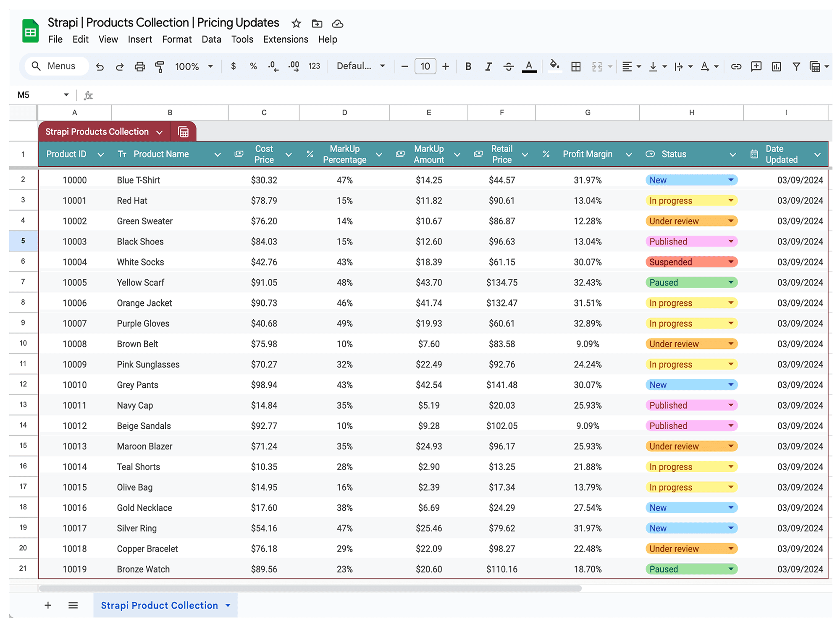840x630 pixels.
Task: Click the Insert link icon
Action: [x=736, y=66]
